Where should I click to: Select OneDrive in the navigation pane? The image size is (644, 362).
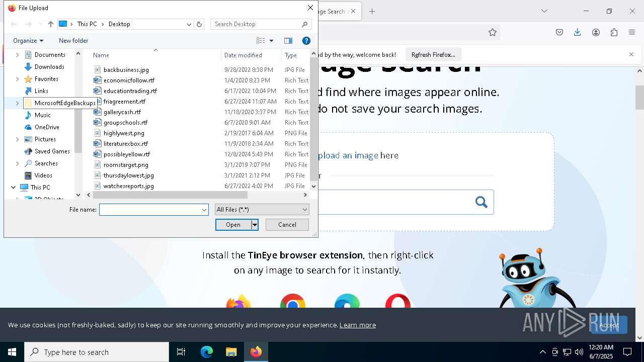(47, 127)
